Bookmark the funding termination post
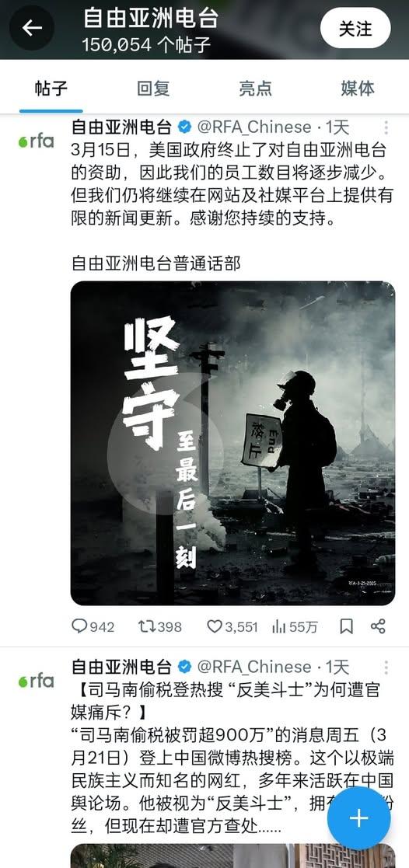The width and height of the screenshot is (409, 868). (346, 626)
